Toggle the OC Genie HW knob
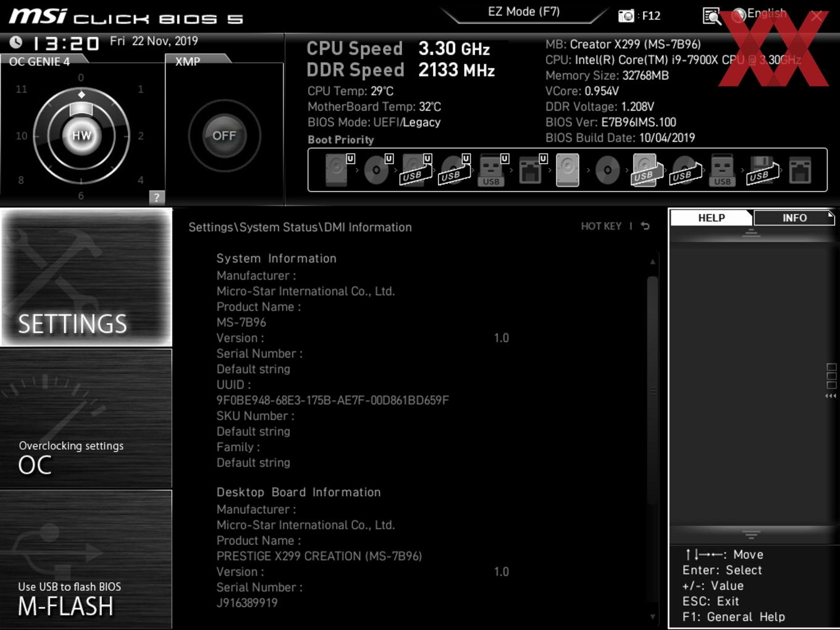 [x=82, y=136]
